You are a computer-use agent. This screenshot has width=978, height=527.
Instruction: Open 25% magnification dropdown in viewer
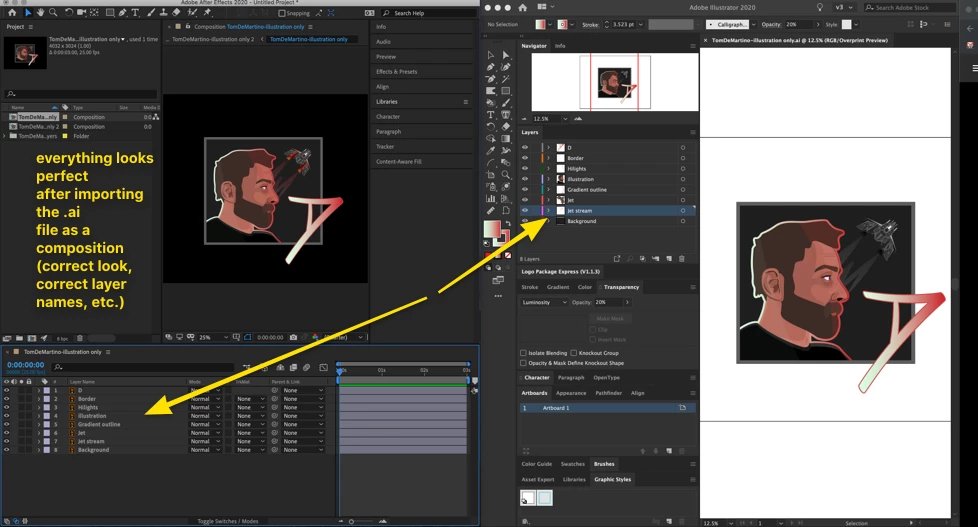coord(213,337)
